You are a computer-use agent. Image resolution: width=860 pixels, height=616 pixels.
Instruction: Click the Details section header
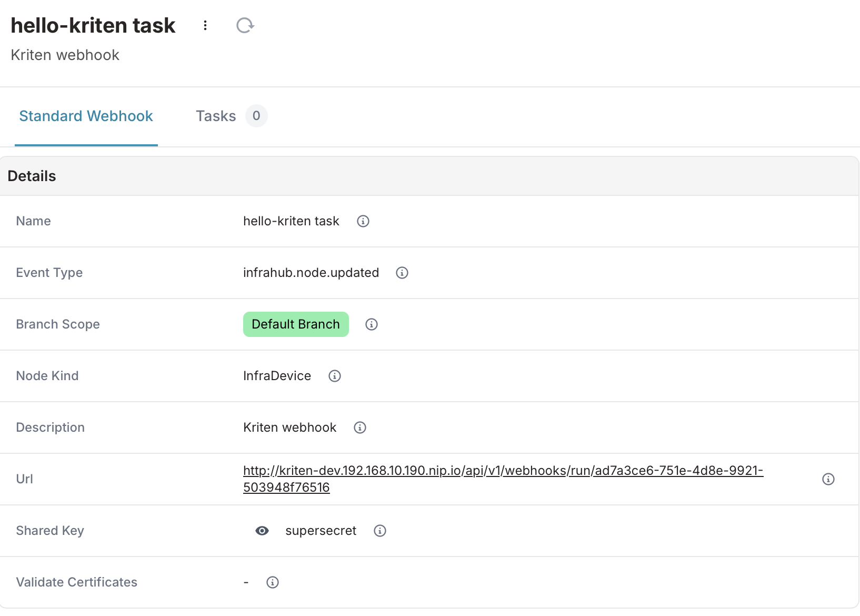[429, 176]
